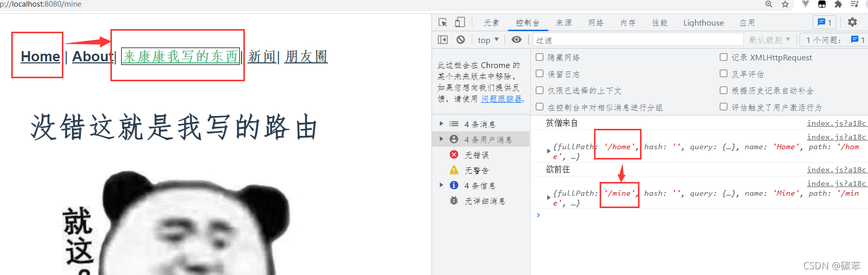Click the zoom magnifier in address bar
Screen dimensions: 868x275
pyautogui.click(x=769, y=4)
